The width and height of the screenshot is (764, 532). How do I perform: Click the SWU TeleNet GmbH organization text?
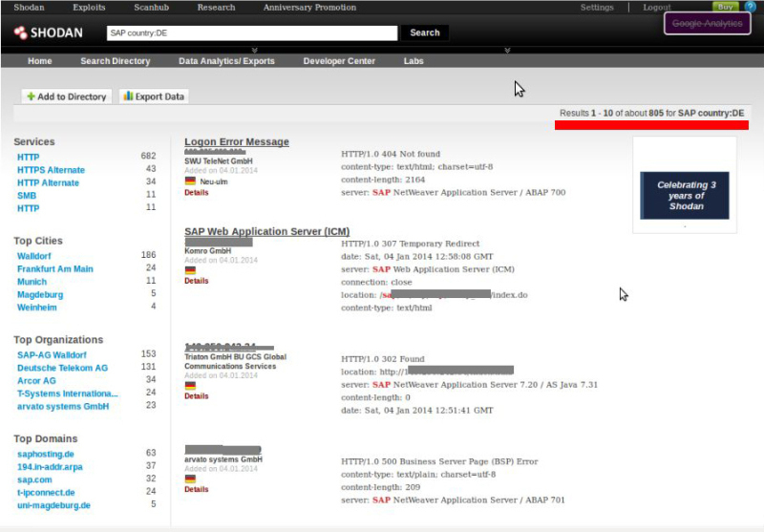click(x=219, y=160)
